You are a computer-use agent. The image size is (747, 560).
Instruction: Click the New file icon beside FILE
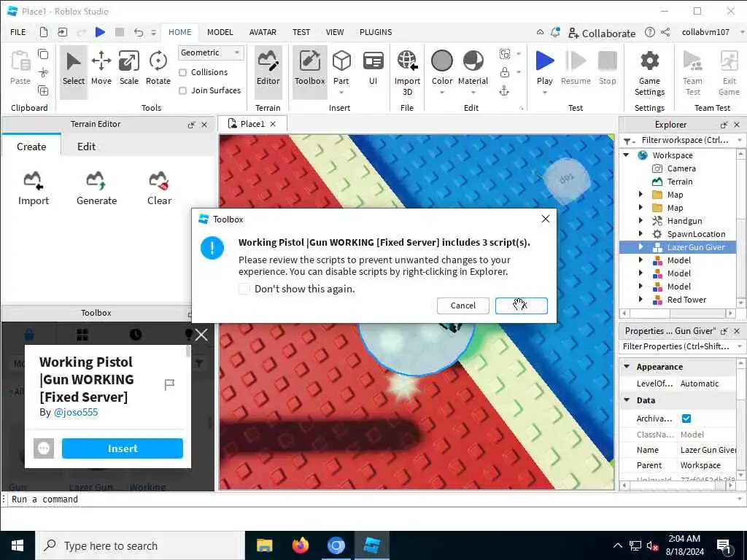click(43, 32)
